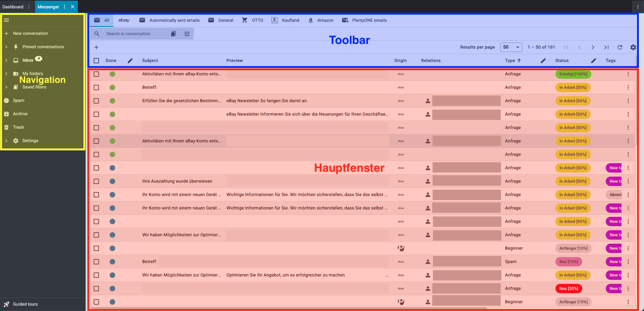Click the plus icon above the Done column
This screenshot has width=644, height=311.
[x=96, y=47]
